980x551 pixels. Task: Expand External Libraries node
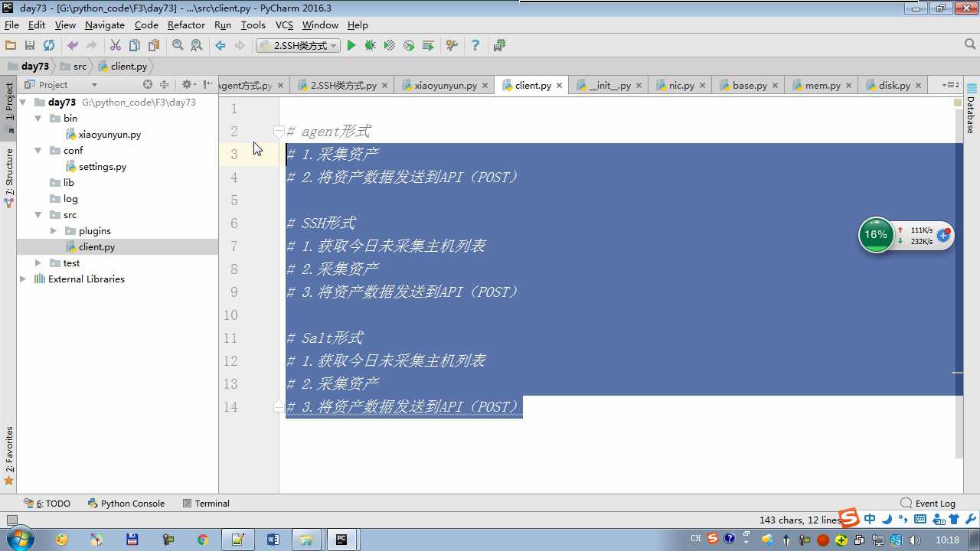tap(22, 279)
